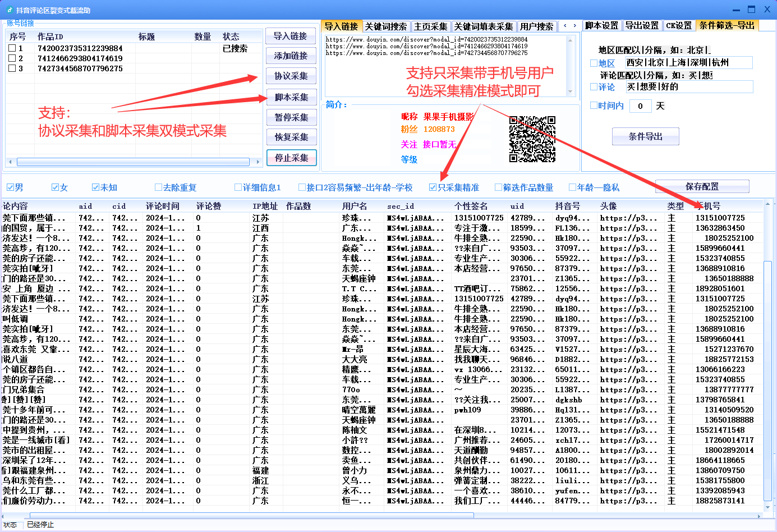
Task: Click the 时间内 days input field
Action: click(x=640, y=106)
